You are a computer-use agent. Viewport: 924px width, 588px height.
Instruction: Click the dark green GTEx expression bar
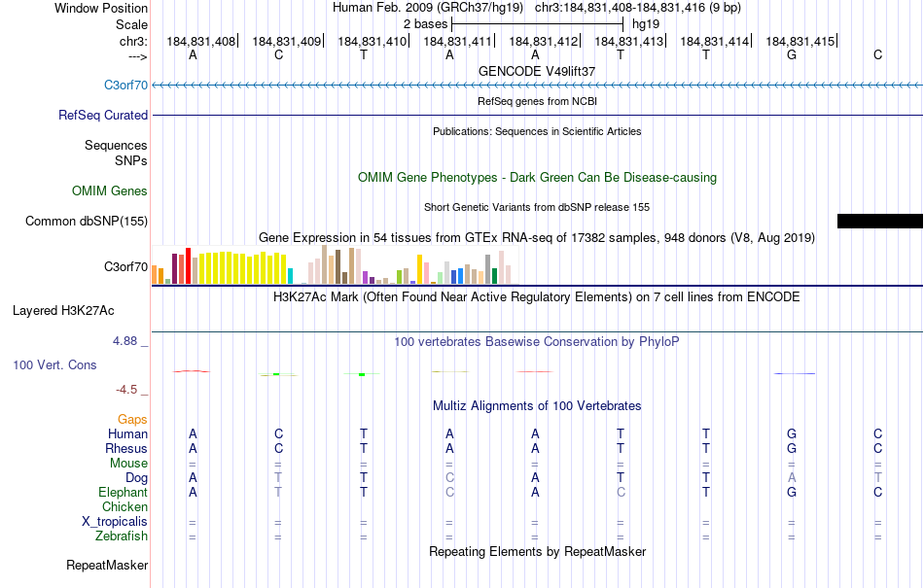494,276
